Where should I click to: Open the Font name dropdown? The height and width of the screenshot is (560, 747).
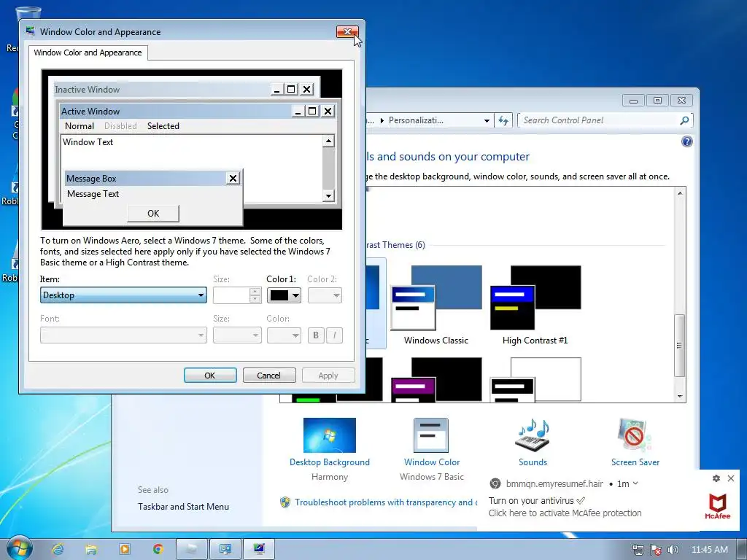(x=123, y=335)
